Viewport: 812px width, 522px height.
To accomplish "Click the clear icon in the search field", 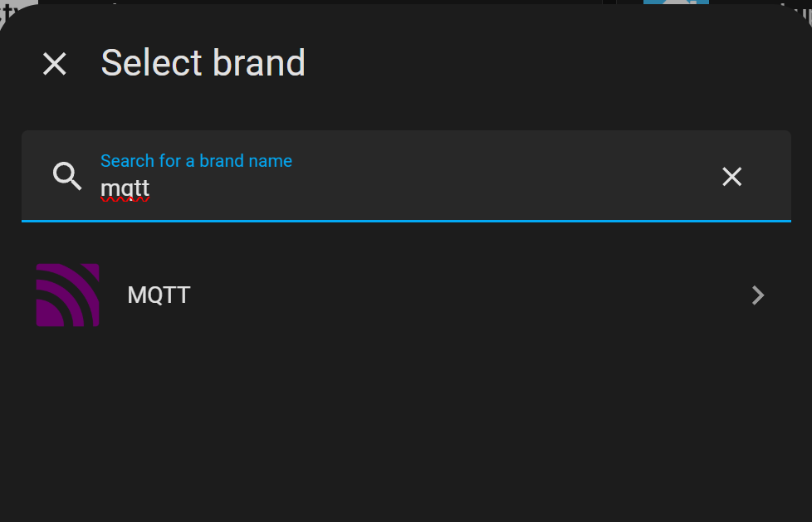I will pos(731,177).
